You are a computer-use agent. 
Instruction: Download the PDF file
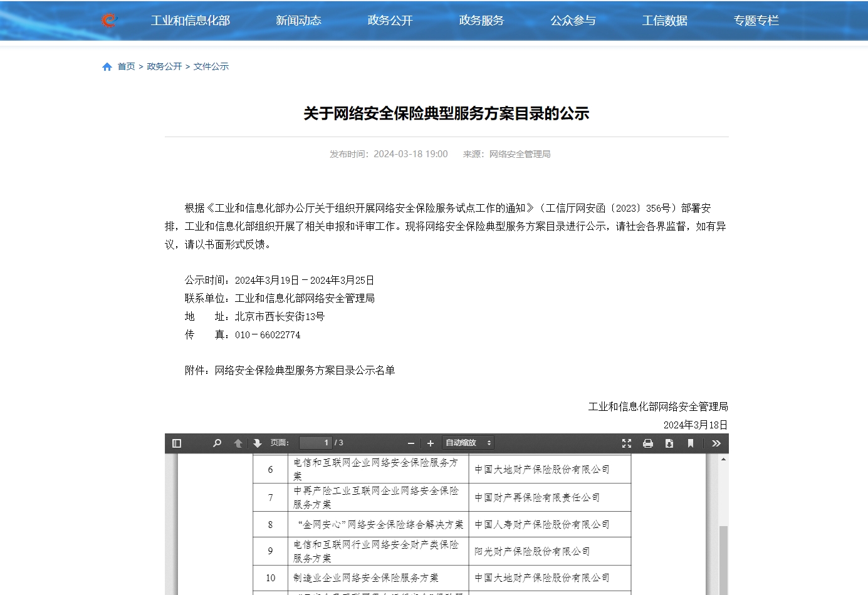669,443
